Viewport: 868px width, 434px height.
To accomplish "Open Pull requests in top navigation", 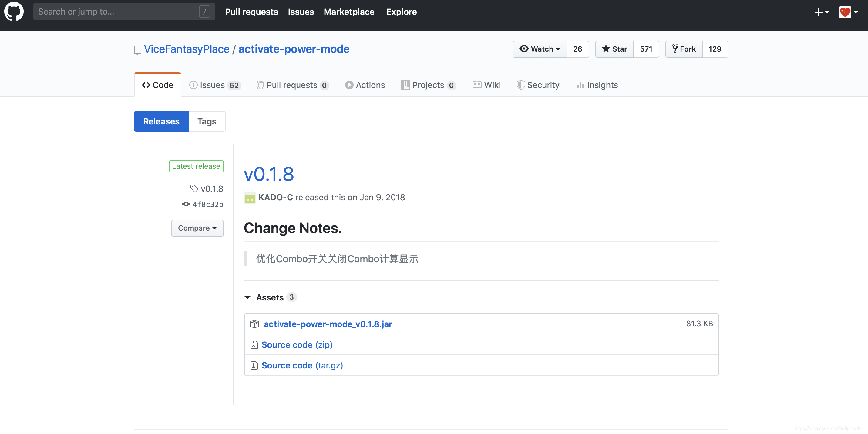I will (251, 12).
